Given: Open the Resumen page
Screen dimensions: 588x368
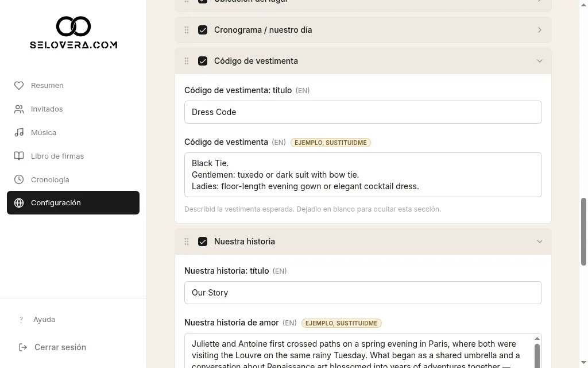Looking at the screenshot, I should [x=73, y=86].
